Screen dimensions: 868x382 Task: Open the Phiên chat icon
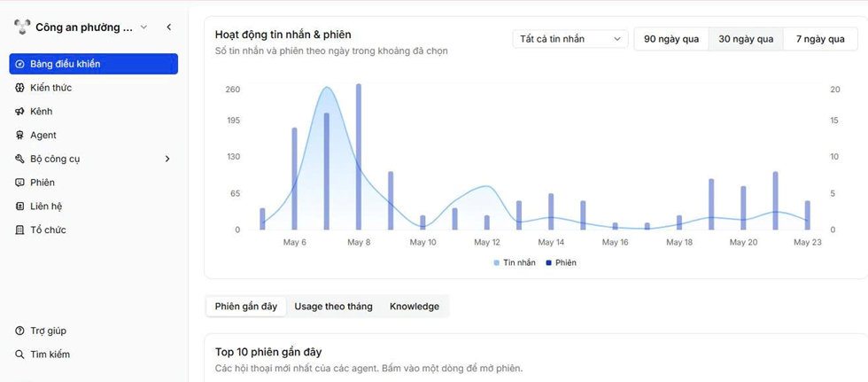[19, 183]
